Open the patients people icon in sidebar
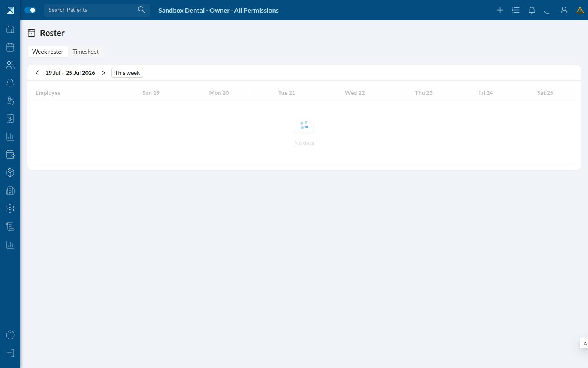This screenshot has width=588, height=368. 10,65
